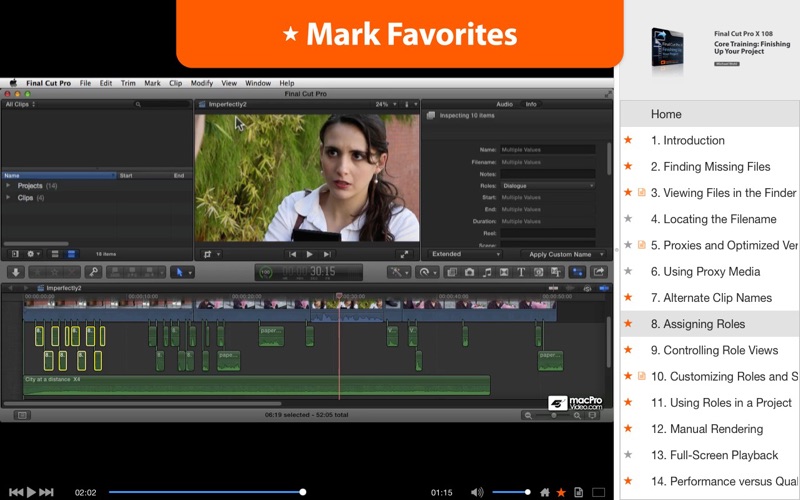Toggle favorite star for Using Proxy Media

tap(628, 271)
